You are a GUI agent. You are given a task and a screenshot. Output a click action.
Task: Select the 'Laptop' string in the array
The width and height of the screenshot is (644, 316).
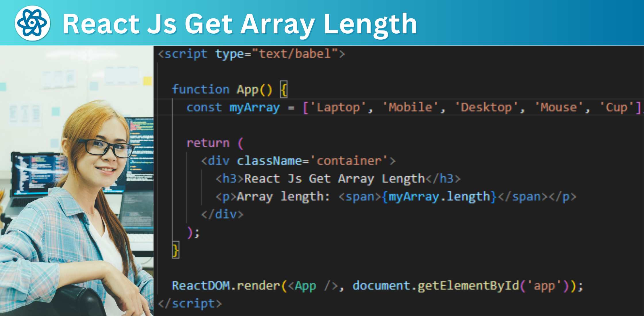pos(338,108)
